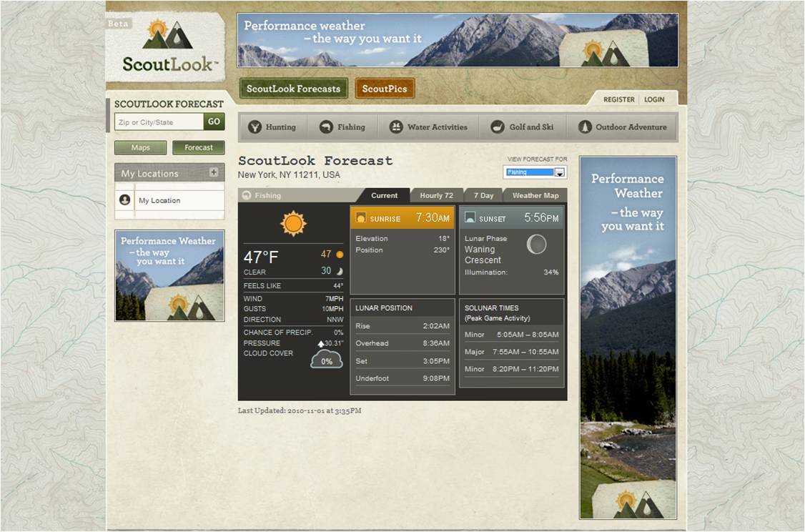Click the Position 230° row
Screen dimensions: 805x532
pos(402,250)
